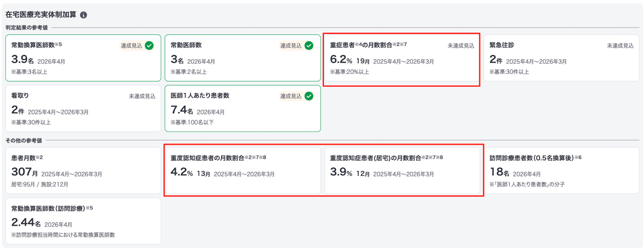Select the 在宅医療充実体制加算 heading text

(41, 14)
